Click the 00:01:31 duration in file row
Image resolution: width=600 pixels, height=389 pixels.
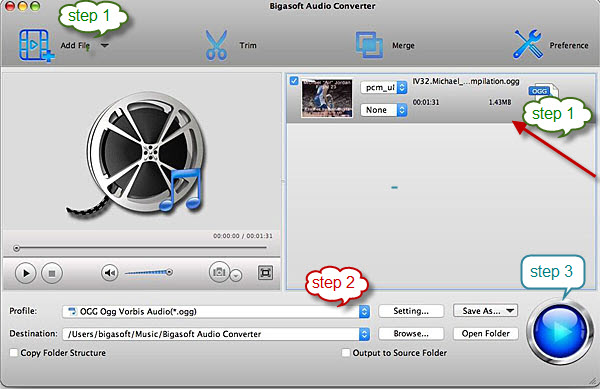(426, 103)
